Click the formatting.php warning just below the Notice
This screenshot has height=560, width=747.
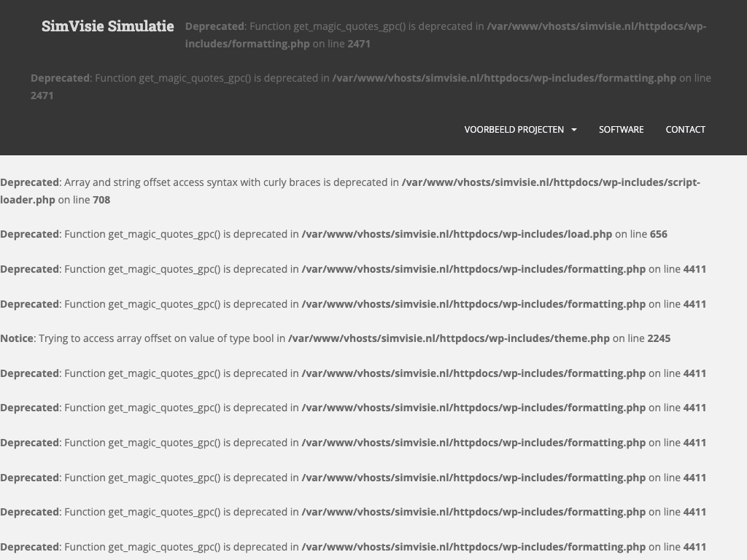[353, 373]
